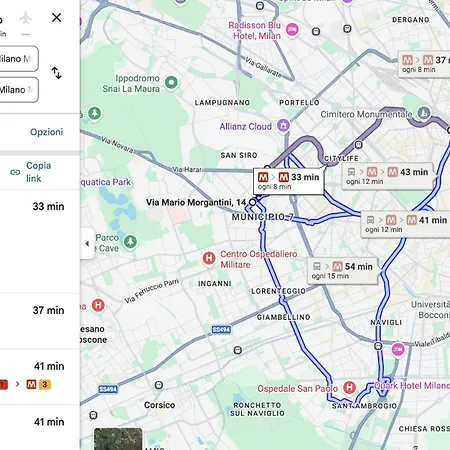
Task: Select the 37 min route in list
Action: click(x=40, y=321)
